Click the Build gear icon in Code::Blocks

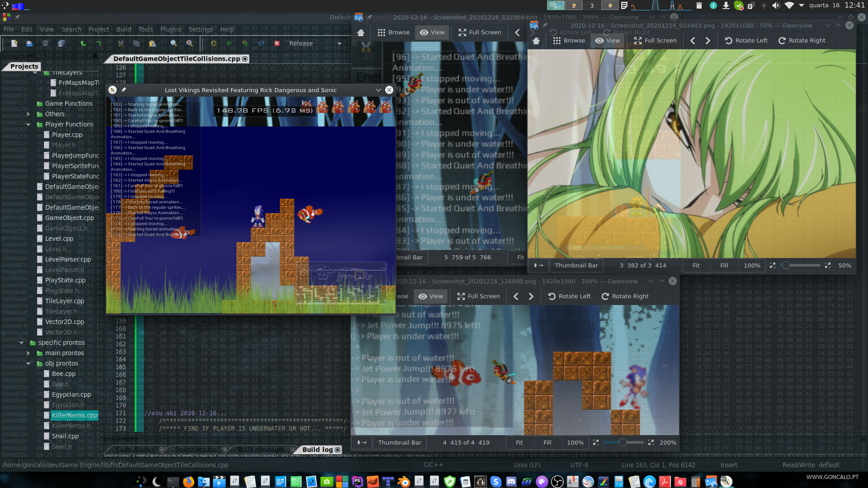point(213,43)
